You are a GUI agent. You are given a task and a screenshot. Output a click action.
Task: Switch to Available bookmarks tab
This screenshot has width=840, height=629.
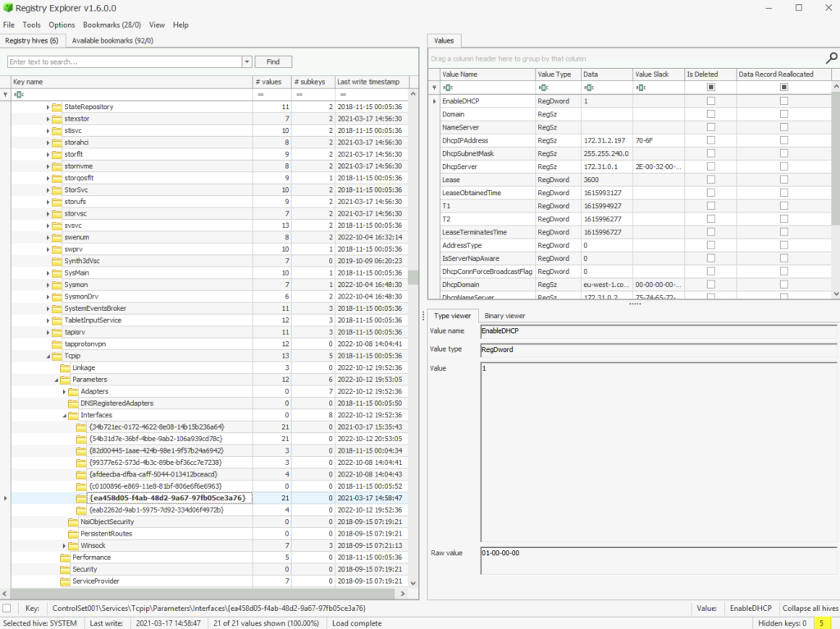tap(112, 41)
